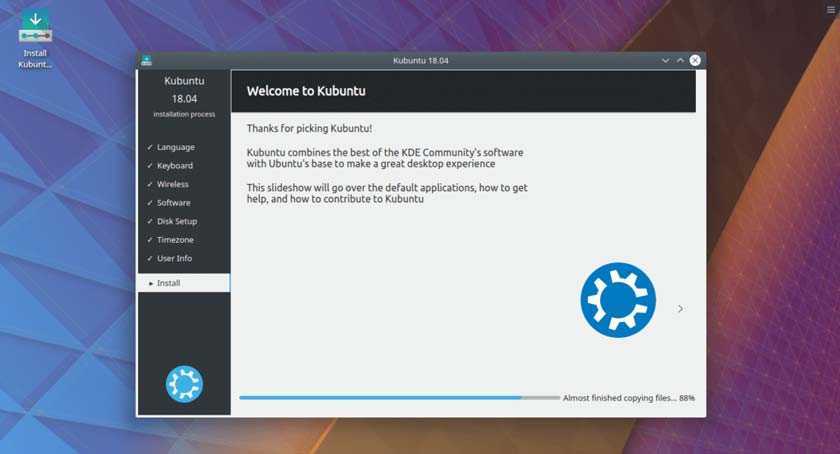Screen dimensions: 840x454
Task: Minimize the Kubuntu 18.04 window
Action: tap(665, 61)
